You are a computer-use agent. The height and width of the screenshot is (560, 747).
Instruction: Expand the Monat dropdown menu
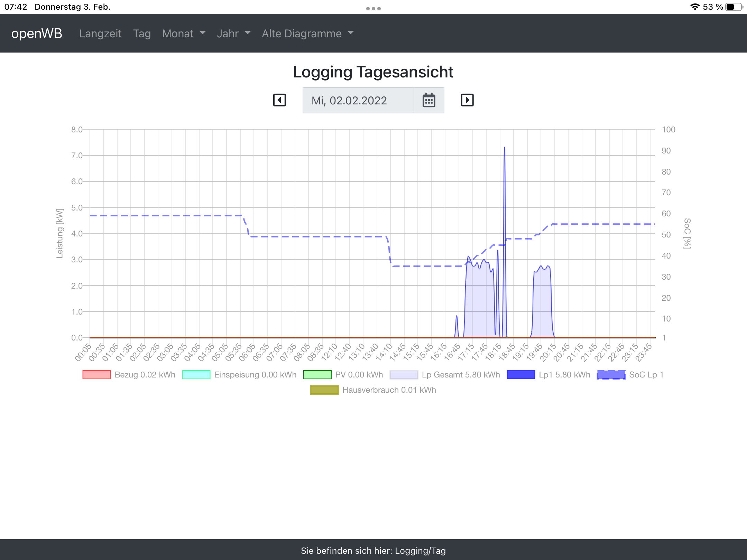(x=184, y=34)
